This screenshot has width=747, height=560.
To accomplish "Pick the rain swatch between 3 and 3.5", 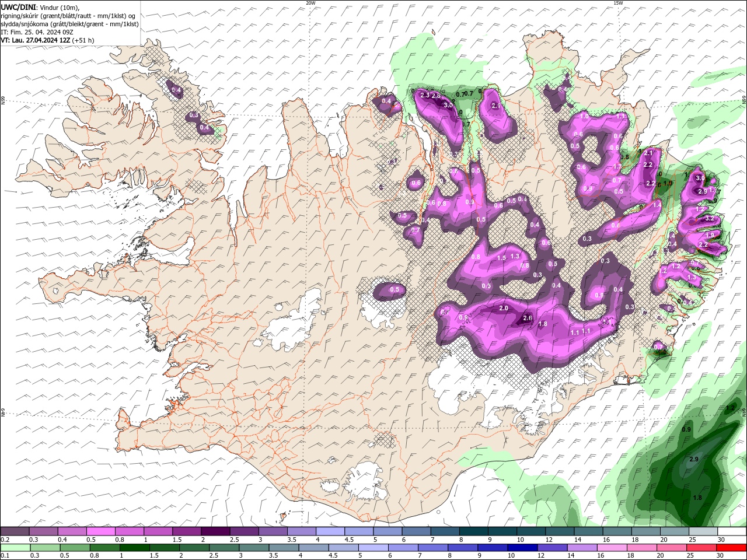I will (x=253, y=548).
